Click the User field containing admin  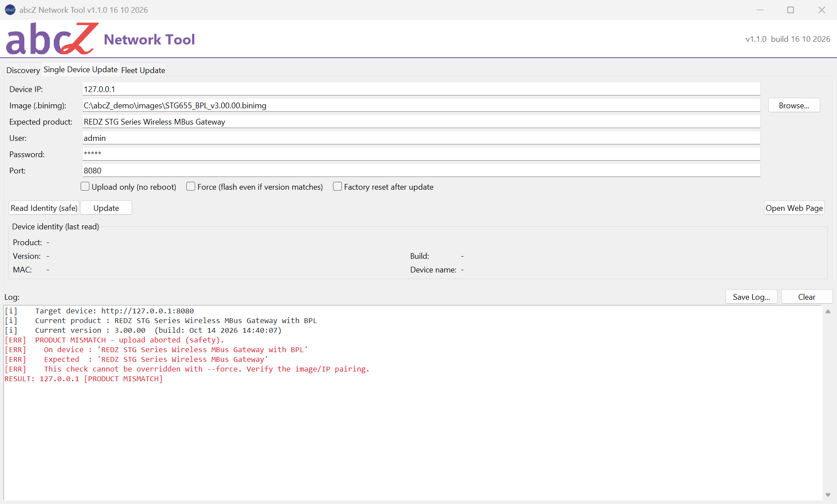coord(421,138)
